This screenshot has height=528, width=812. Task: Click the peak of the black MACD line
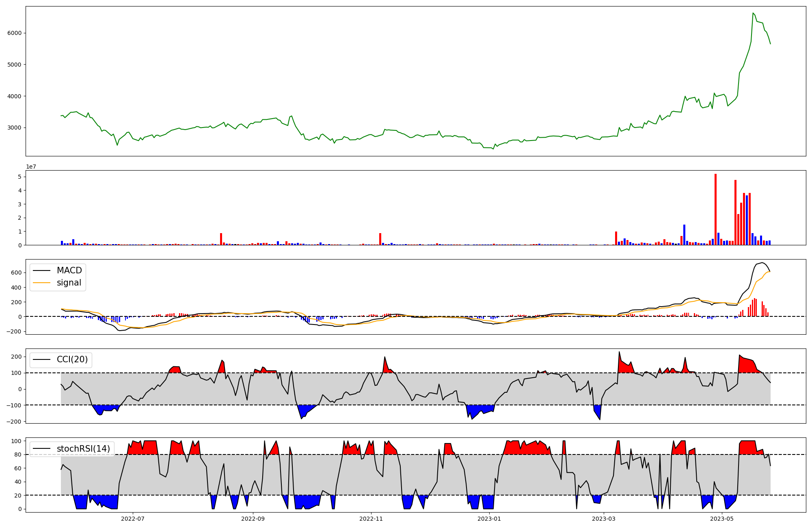(762, 262)
